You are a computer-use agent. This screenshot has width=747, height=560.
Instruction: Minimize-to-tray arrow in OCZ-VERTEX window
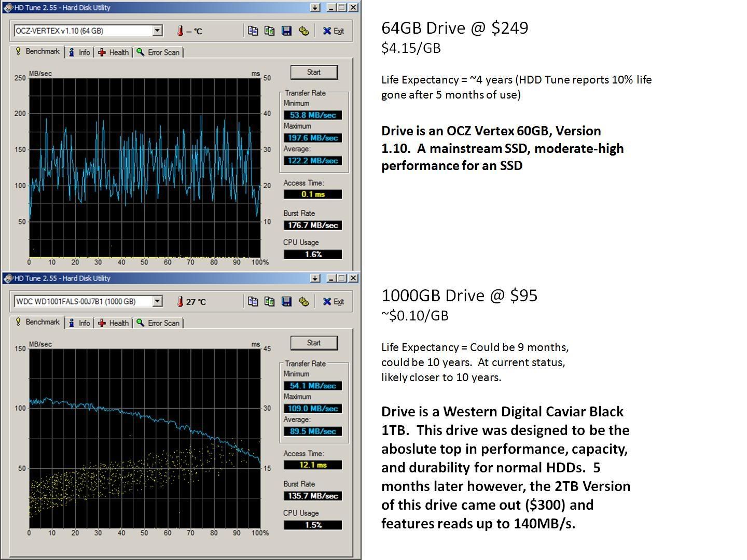point(315,8)
